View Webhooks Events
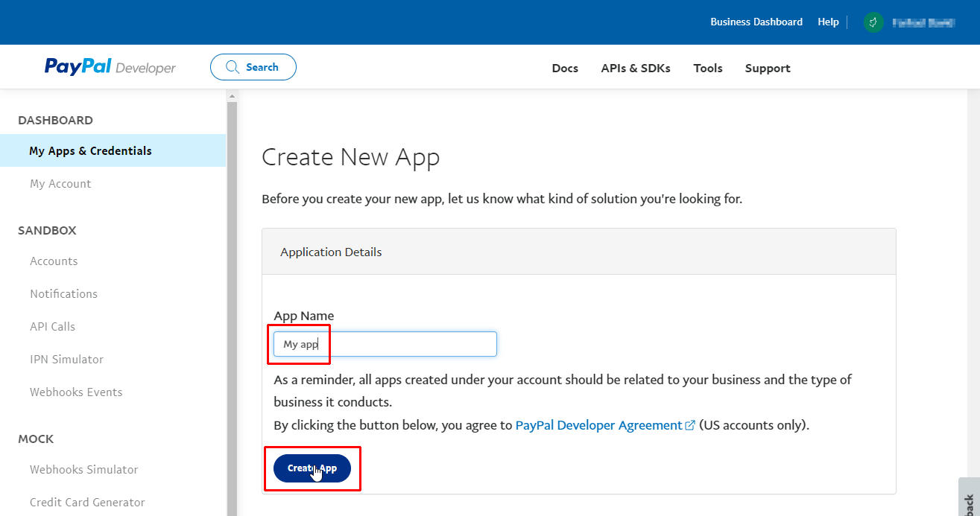This screenshot has width=980, height=516. coord(76,392)
